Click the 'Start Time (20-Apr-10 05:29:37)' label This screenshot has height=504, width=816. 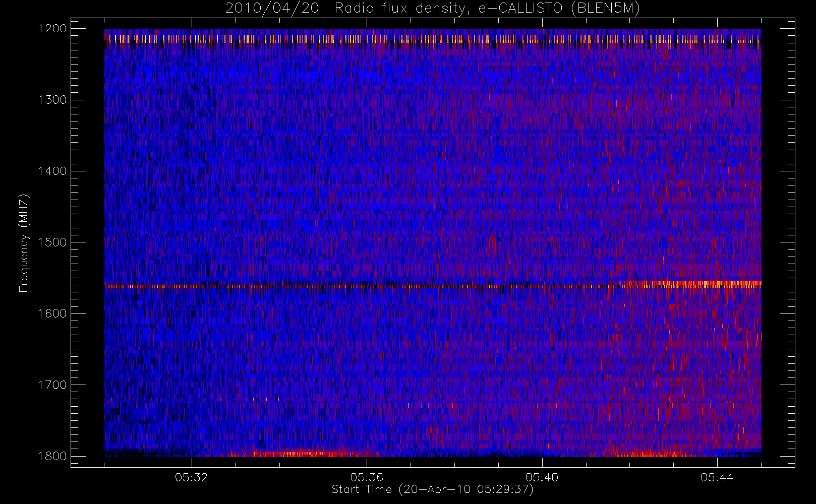[432, 489]
